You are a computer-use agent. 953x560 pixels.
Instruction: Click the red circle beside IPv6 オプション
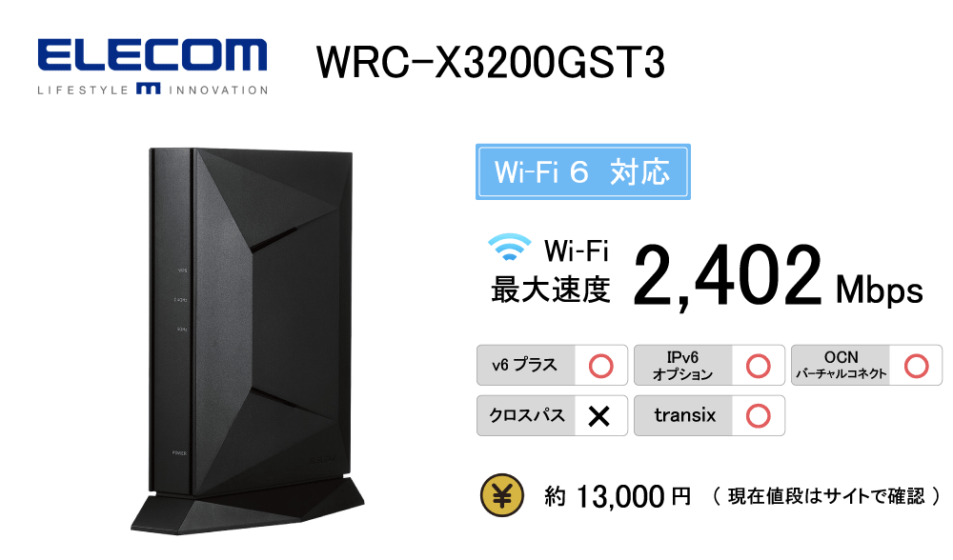(758, 366)
